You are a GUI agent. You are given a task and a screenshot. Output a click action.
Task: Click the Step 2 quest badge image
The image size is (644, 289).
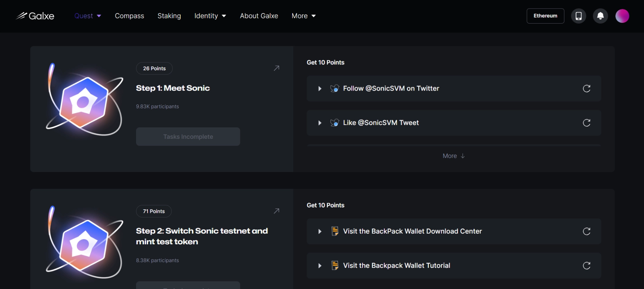tap(84, 242)
